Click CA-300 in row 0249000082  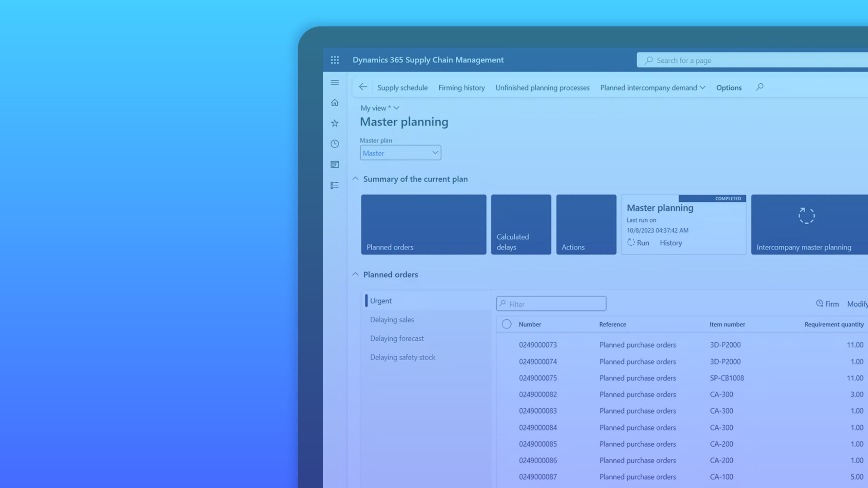point(721,394)
